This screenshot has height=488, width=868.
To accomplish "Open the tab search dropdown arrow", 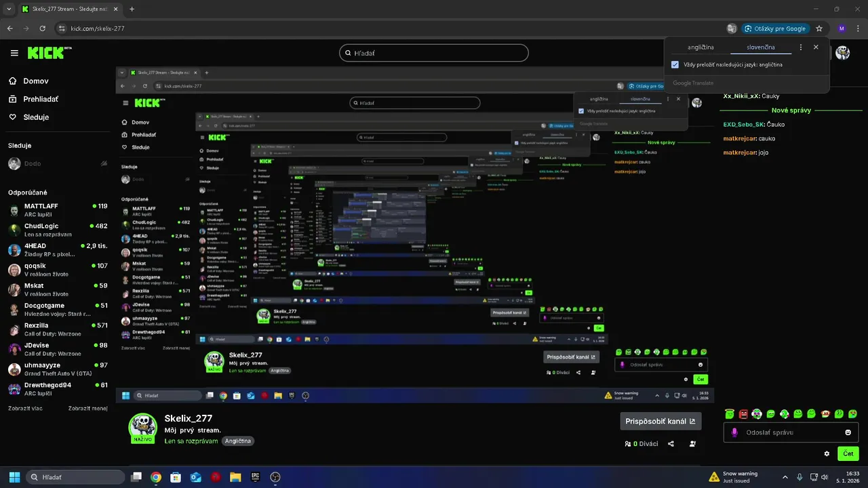I will pyautogui.click(x=9, y=9).
